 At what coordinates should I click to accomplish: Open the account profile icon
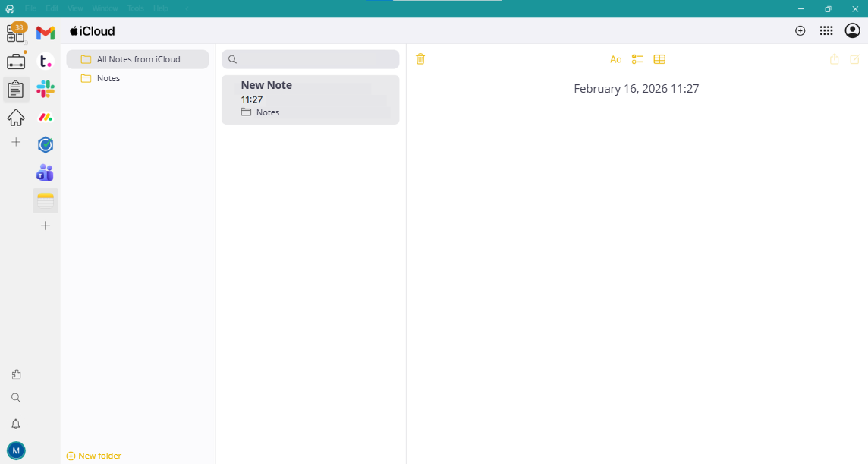[851, 30]
